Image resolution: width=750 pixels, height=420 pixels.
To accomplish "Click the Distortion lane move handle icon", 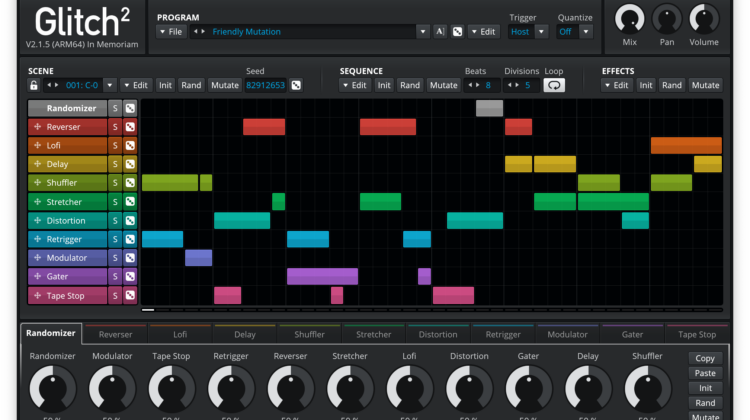I will click(37, 221).
